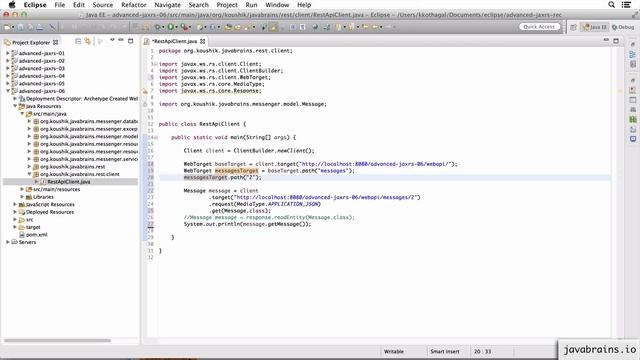The width and height of the screenshot is (640, 360).
Task: Open macOS Notification Center icon
Action: [x=627, y=5]
